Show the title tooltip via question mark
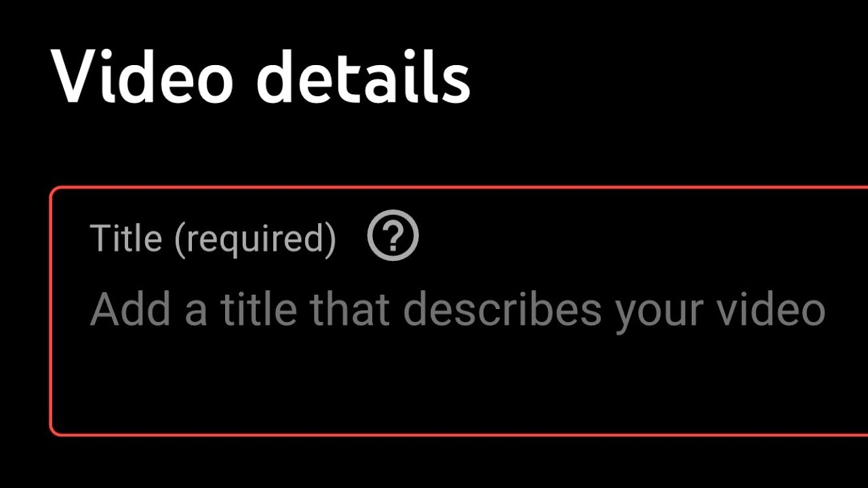Screen dimensions: 868x488 (393, 236)
